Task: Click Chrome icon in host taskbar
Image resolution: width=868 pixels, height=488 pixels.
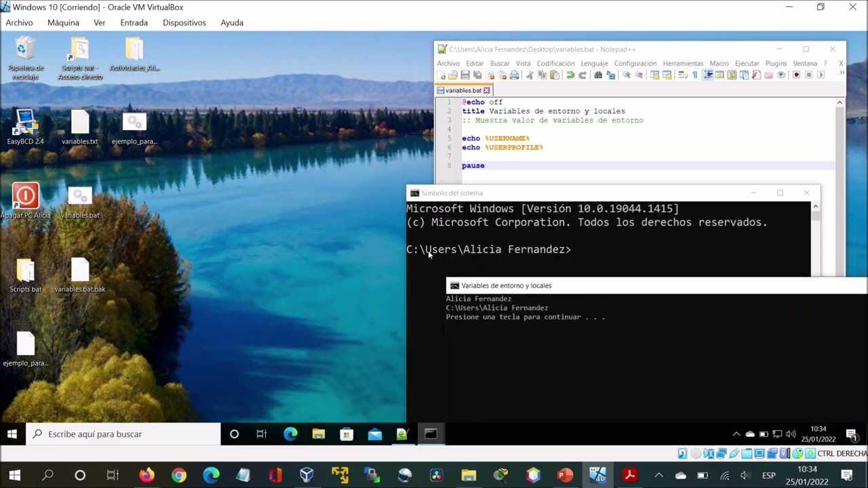Action: pyautogui.click(x=178, y=475)
